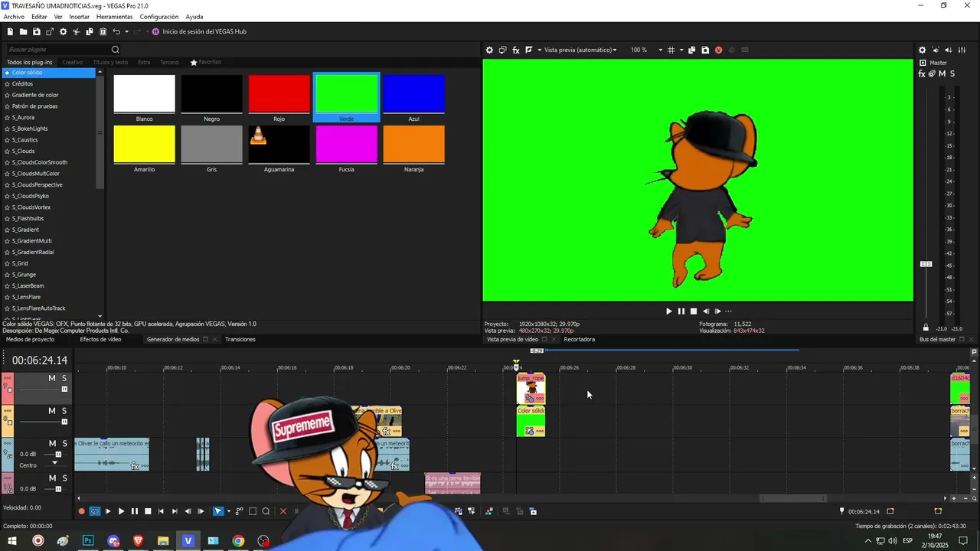This screenshot has width=980, height=551.
Task: Mute the 0.0 dB Centro audio track
Action: click(52, 444)
